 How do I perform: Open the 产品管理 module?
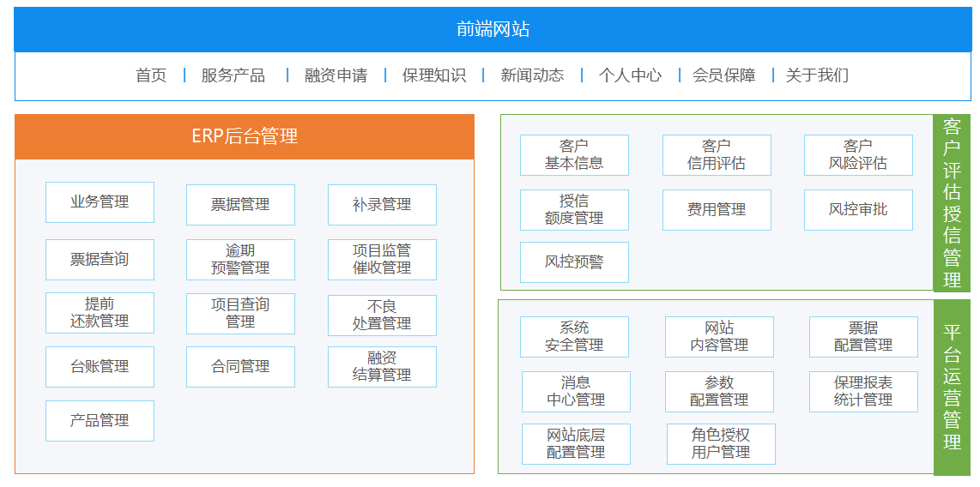100,421
